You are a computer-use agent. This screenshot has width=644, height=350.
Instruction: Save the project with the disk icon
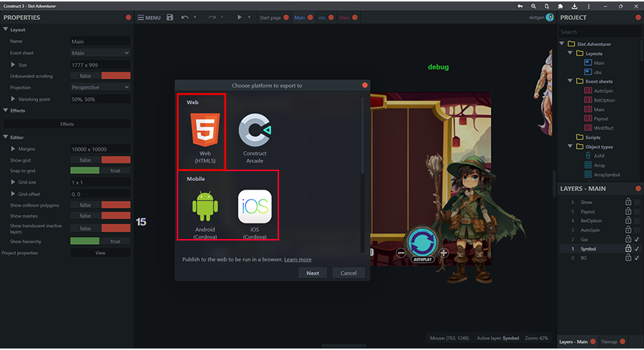click(x=170, y=17)
